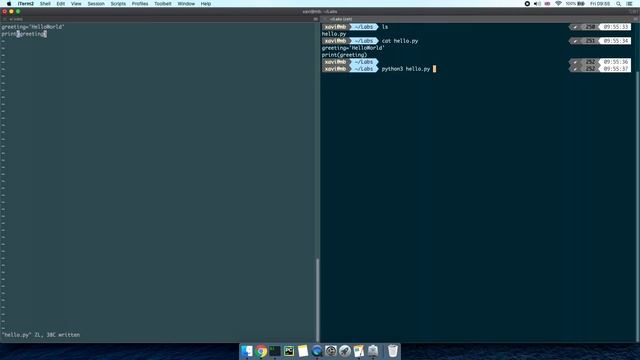Open the Wi-Fi status menu
Image resolution: width=640 pixels, height=360 pixels.
coord(558,4)
